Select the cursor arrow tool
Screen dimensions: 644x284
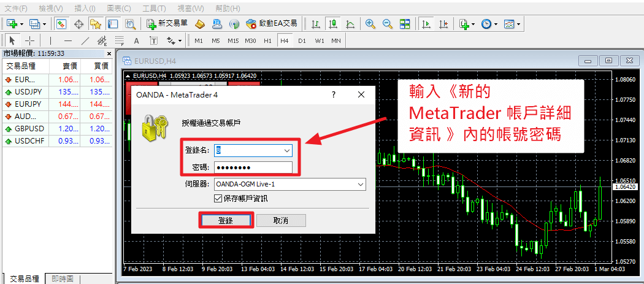pos(12,40)
